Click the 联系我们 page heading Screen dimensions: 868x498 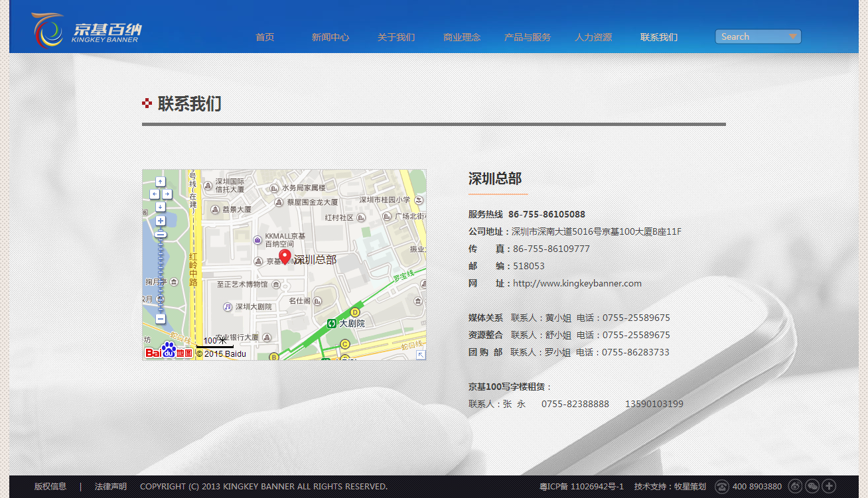point(190,103)
